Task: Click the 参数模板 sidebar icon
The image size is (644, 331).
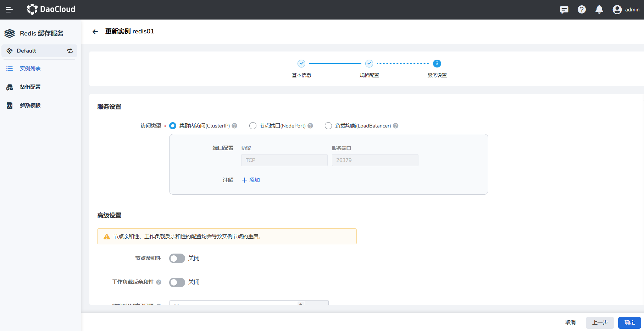Action: [x=10, y=105]
